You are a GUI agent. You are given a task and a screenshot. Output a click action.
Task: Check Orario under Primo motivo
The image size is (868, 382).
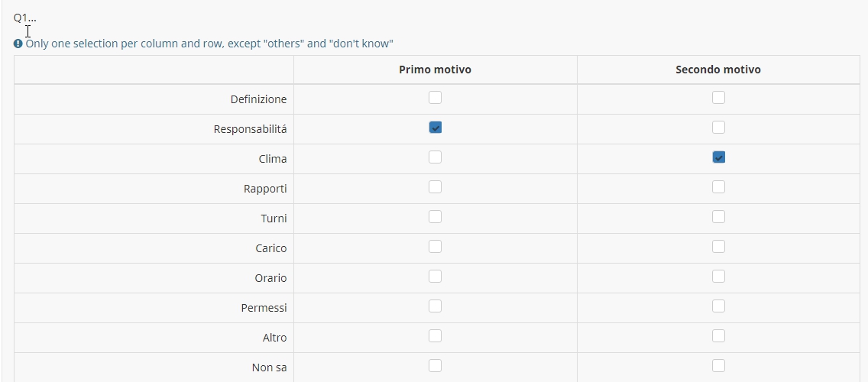[435, 277]
